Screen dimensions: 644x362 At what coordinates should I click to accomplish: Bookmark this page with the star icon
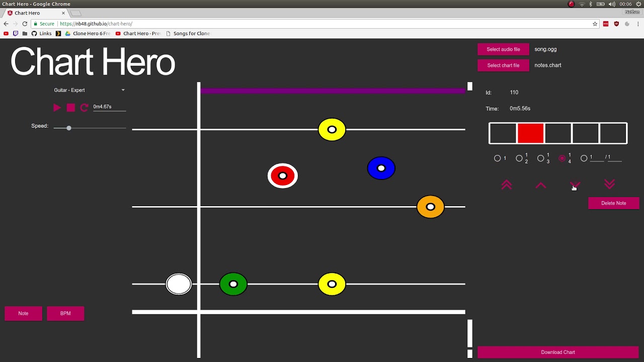[595, 24]
